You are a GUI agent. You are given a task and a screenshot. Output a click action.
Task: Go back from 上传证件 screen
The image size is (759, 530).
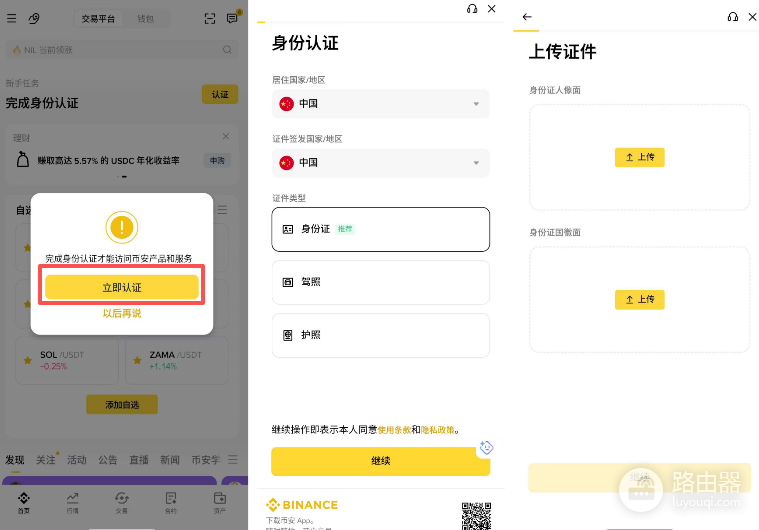pos(527,17)
